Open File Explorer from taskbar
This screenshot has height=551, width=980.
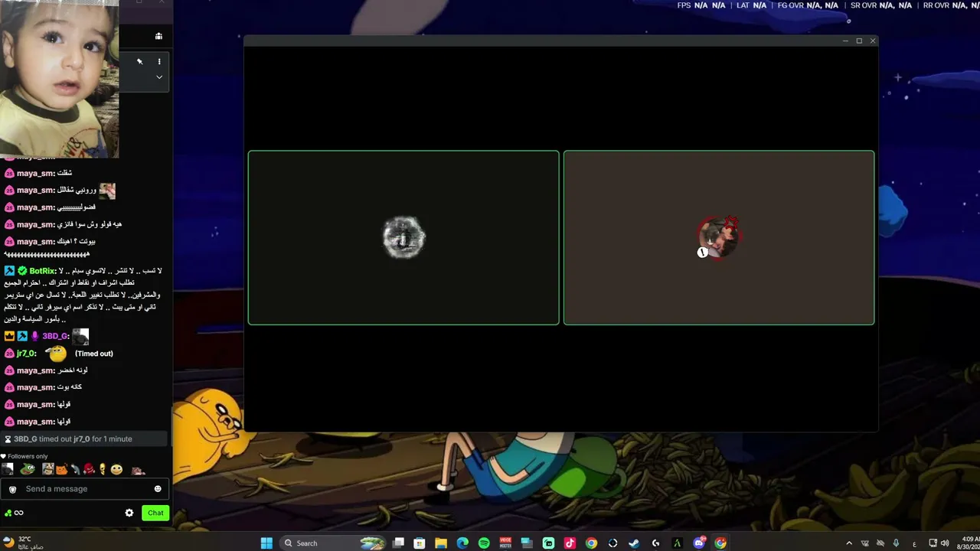(441, 543)
